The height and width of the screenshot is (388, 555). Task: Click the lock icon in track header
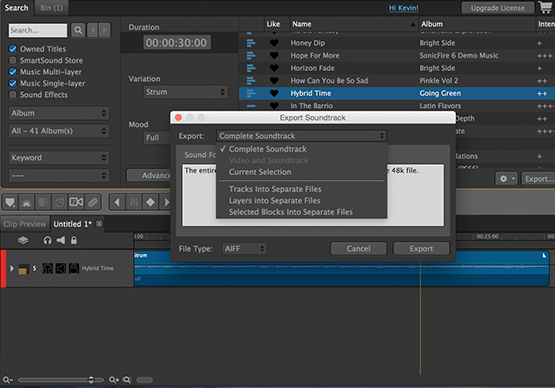click(x=74, y=240)
